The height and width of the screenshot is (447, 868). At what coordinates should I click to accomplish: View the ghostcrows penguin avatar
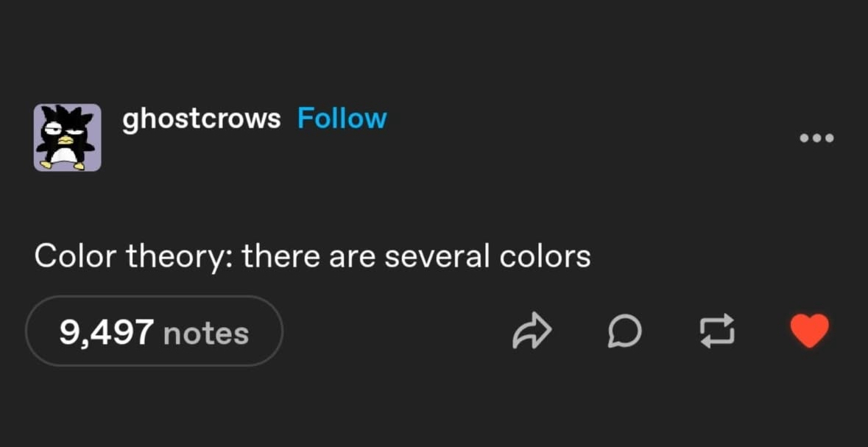click(x=68, y=138)
